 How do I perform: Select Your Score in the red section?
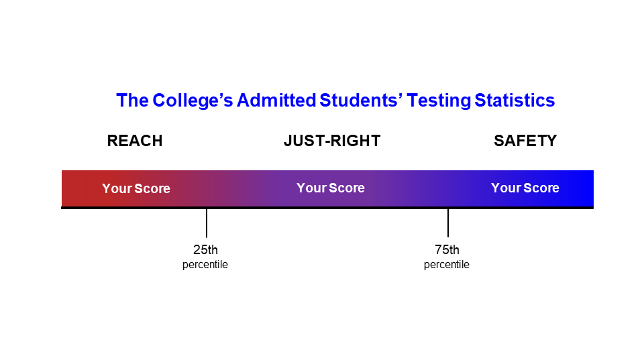click(136, 188)
